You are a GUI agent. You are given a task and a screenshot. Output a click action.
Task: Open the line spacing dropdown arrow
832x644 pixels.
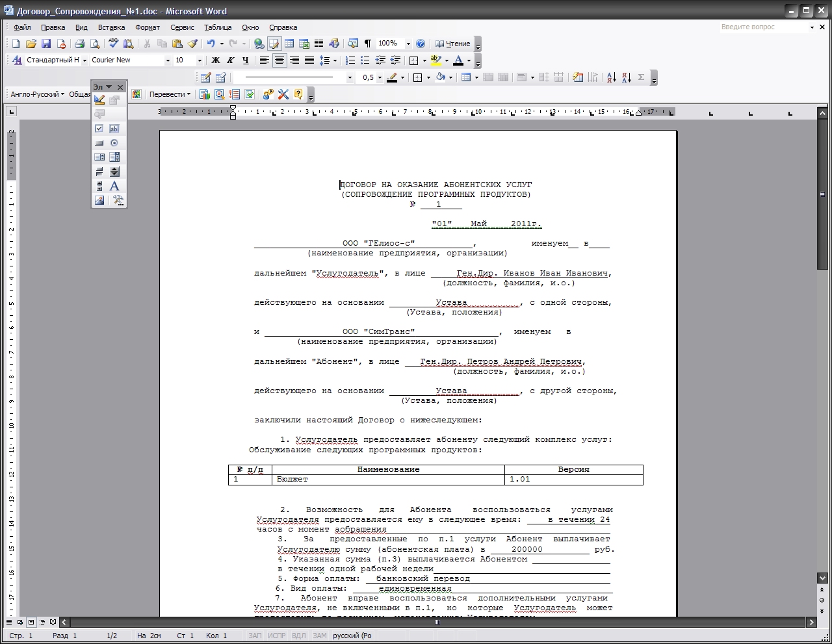pos(335,60)
